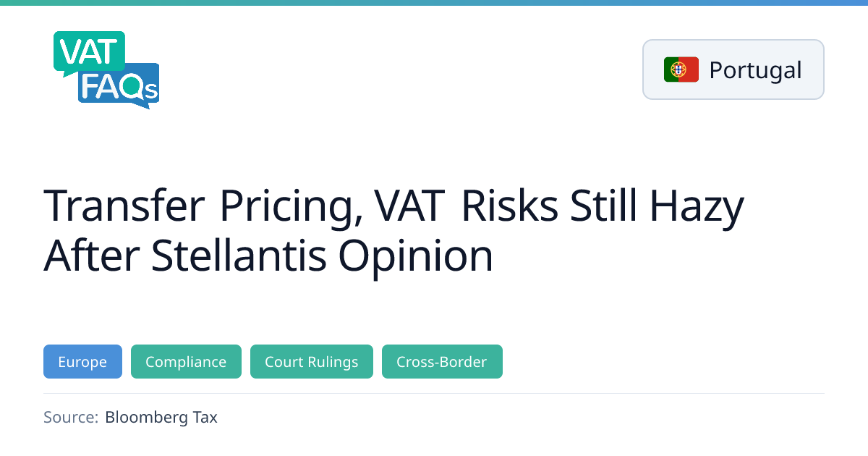This screenshot has height=456, width=868.
Task: Click the green VAT speech bubble
Action: click(x=87, y=51)
